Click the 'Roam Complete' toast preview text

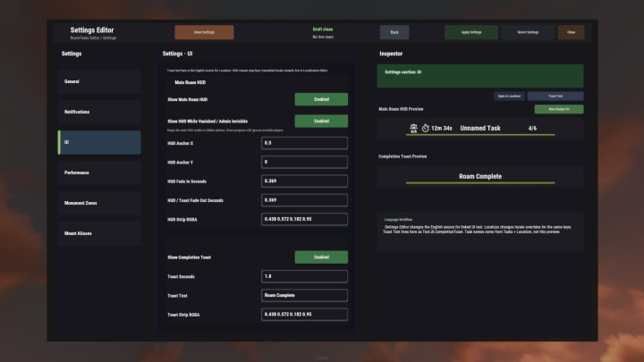coord(480,176)
